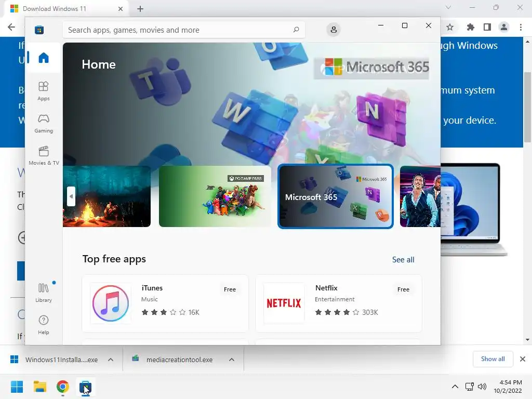Click the Free label on Netflix
532x399 pixels.
(403, 289)
